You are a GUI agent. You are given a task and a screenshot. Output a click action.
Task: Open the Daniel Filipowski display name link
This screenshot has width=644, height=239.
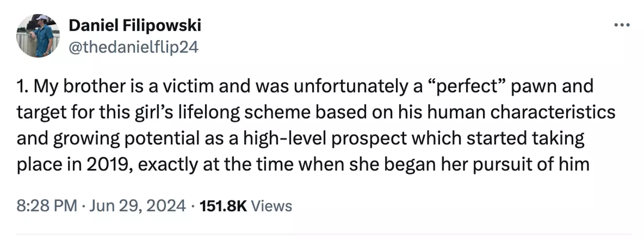click(x=135, y=26)
